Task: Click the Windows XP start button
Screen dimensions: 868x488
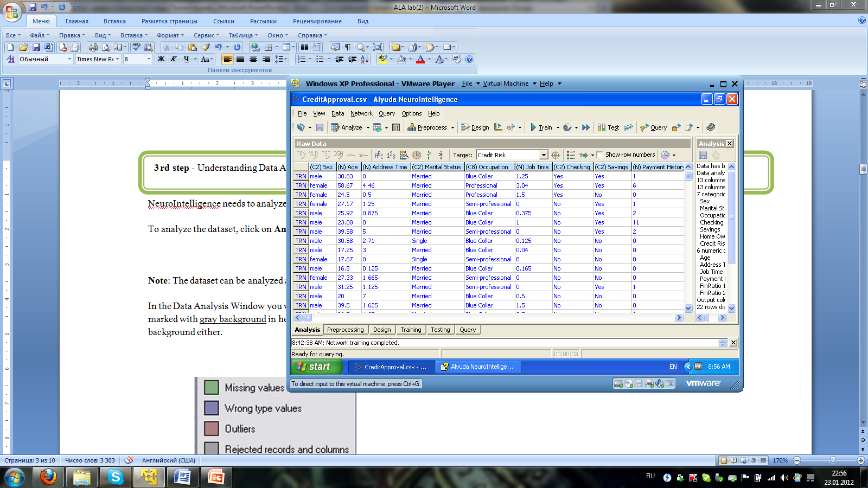Action: pyautogui.click(x=317, y=367)
